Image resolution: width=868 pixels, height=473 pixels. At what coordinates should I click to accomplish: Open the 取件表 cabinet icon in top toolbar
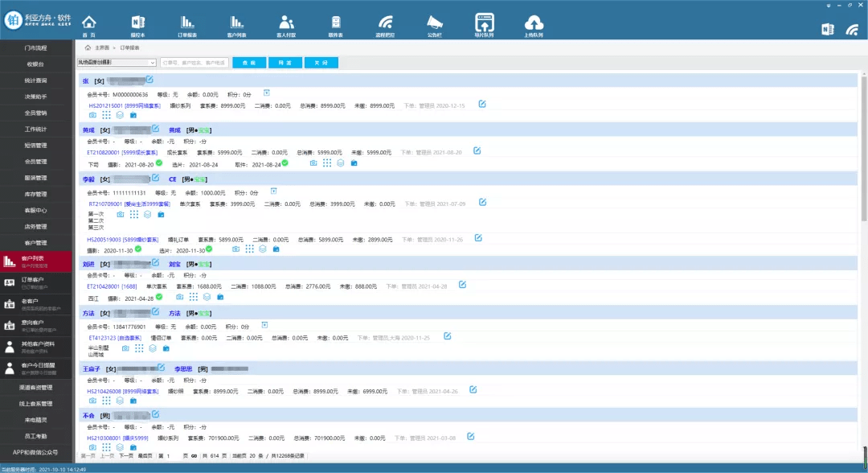(x=335, y=26)
